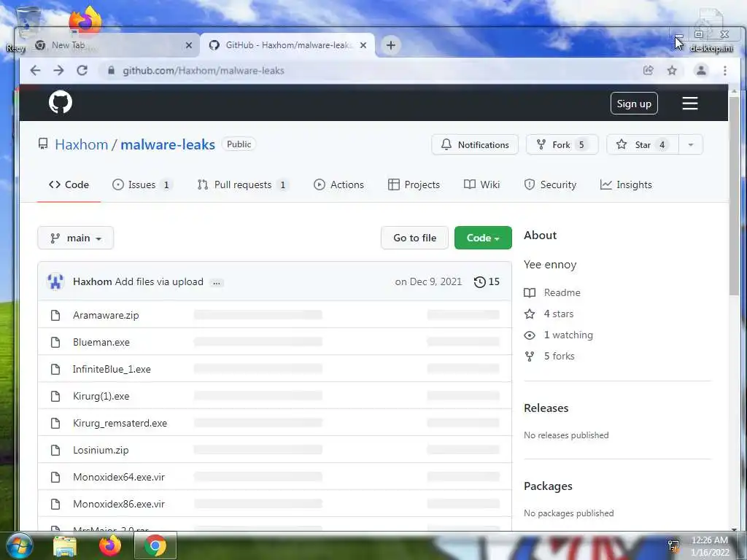Click the Chrome taskbar button
This screenshot has height=560, width=747.
tap(155, 545)
